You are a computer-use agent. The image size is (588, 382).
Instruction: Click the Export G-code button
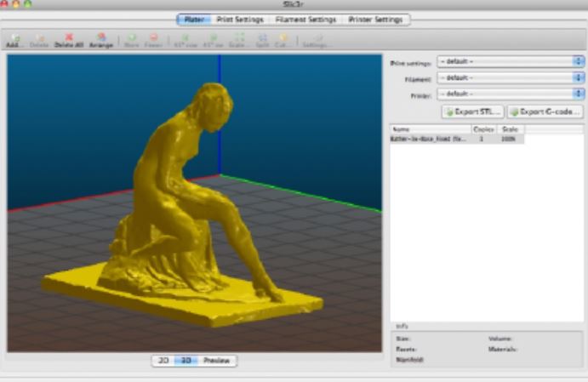545,111
